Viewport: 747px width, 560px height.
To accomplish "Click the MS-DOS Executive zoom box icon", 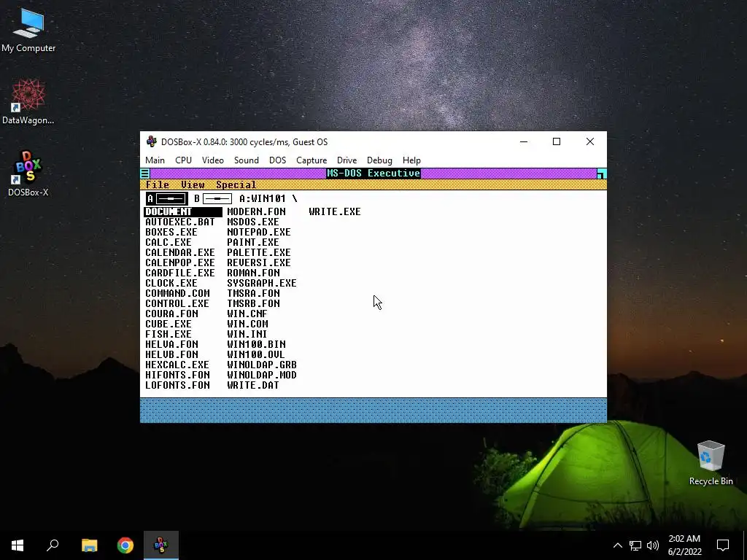I will click(x=602, y=174).
